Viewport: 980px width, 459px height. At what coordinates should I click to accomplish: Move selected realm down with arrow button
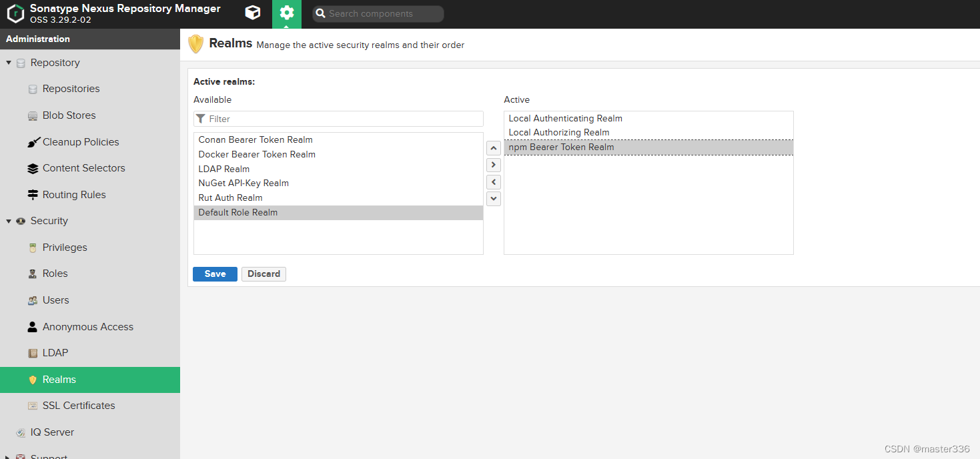click(x=494, y=198)
